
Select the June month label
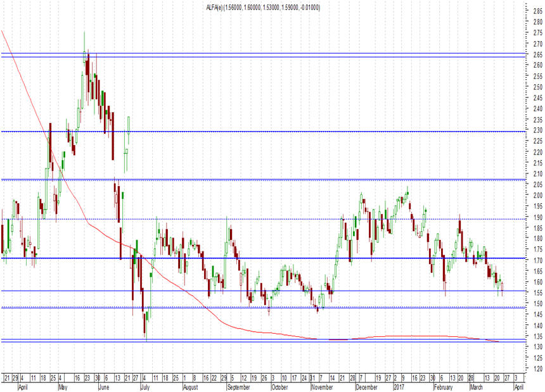point(104,387)
